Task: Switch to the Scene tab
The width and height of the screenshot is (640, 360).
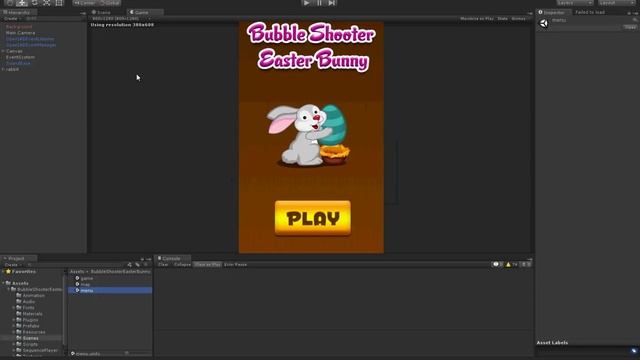Action: click(102, 12)
